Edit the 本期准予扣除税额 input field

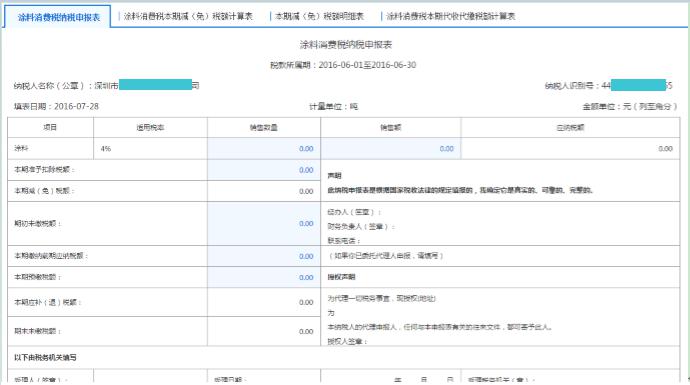pos(264,170)
